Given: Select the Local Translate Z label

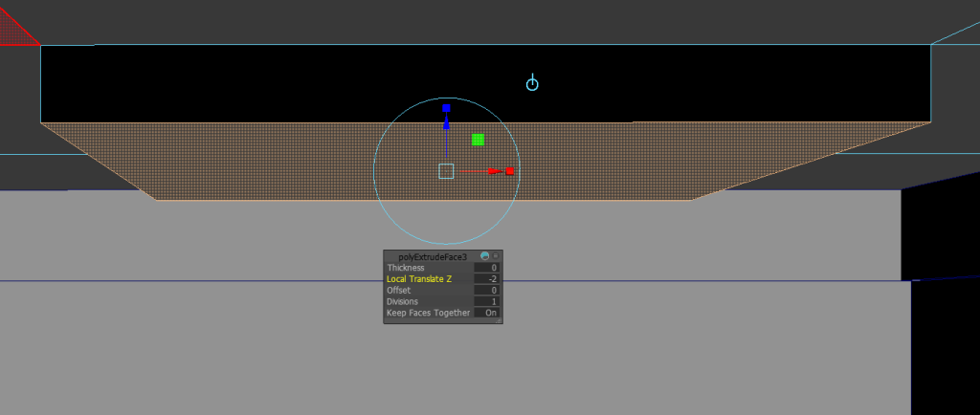Looking at the screenshot, I should tap(419, 279).
